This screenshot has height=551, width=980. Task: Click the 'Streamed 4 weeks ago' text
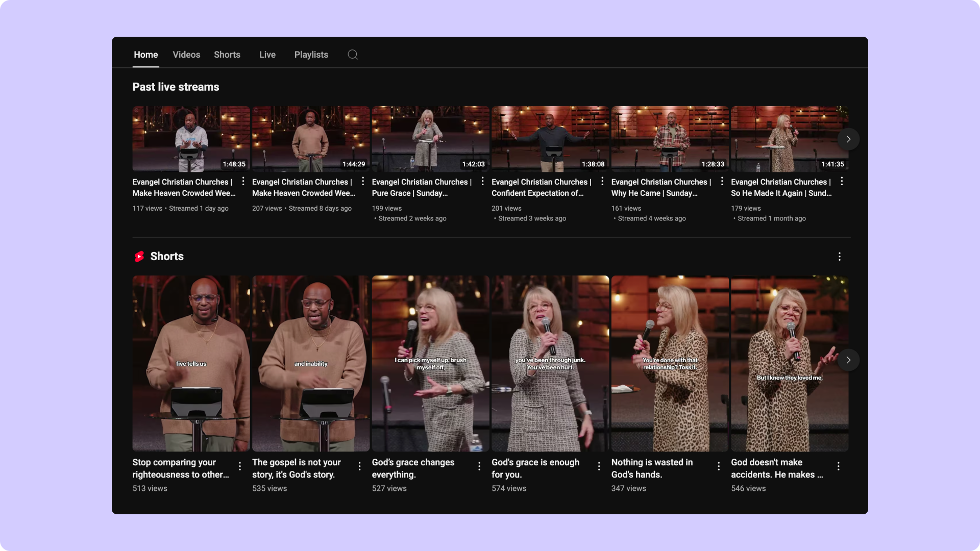652,218
